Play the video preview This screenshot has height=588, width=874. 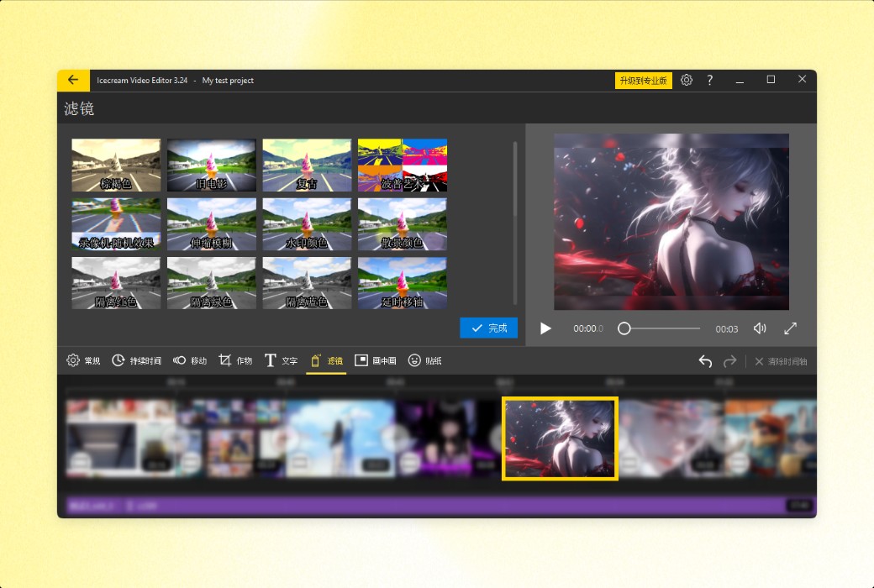pyautogui.click(x=545, y=328)
